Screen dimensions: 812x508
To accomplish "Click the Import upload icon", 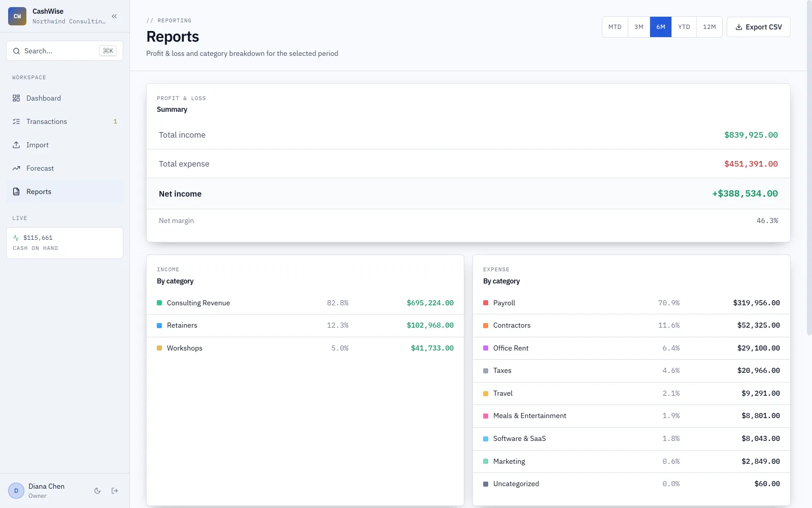I will point(16,145).
